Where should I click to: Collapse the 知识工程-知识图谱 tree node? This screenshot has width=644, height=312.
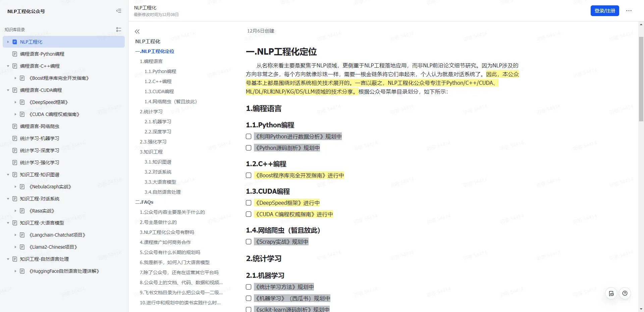point(8,175)
